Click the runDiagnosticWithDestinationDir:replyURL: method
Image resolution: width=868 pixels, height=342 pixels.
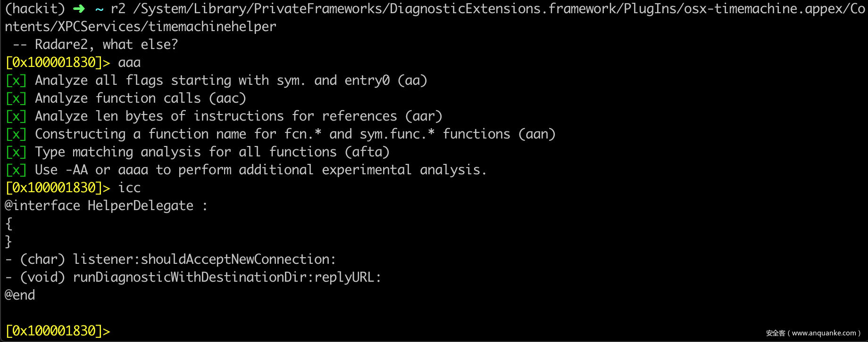[x=226, y=277]
